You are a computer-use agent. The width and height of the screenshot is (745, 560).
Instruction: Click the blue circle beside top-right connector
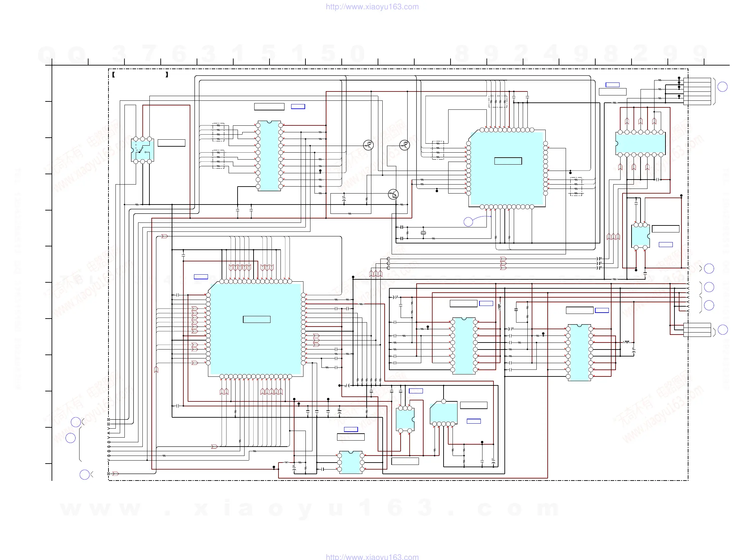(x=722, y=87)
